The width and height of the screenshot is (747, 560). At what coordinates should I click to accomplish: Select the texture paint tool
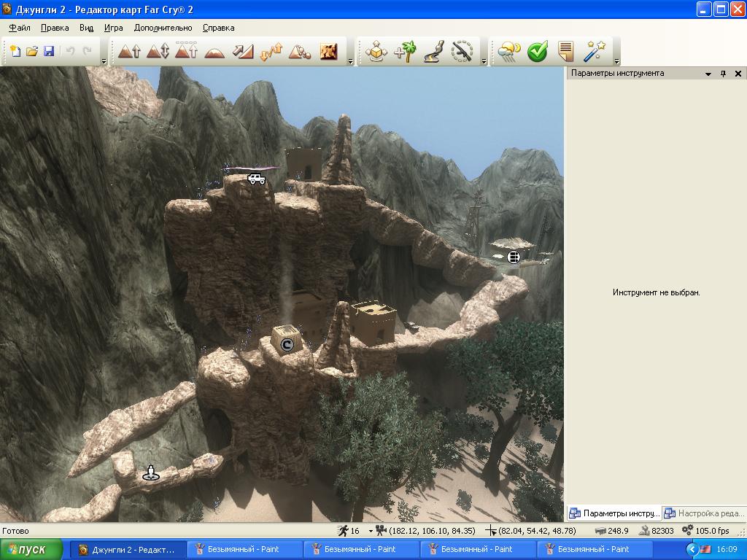(329, 51)
